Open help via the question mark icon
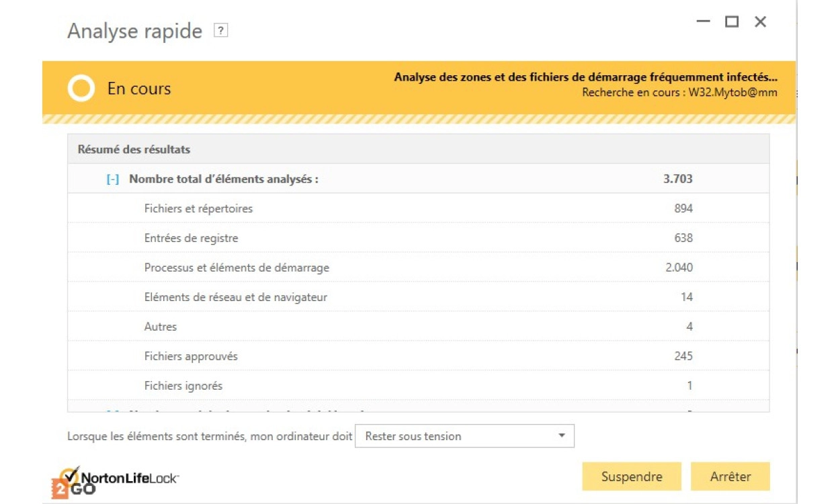The width and height of the screenshot is (840, 504). pyautogui.click(x=220, y=31)
